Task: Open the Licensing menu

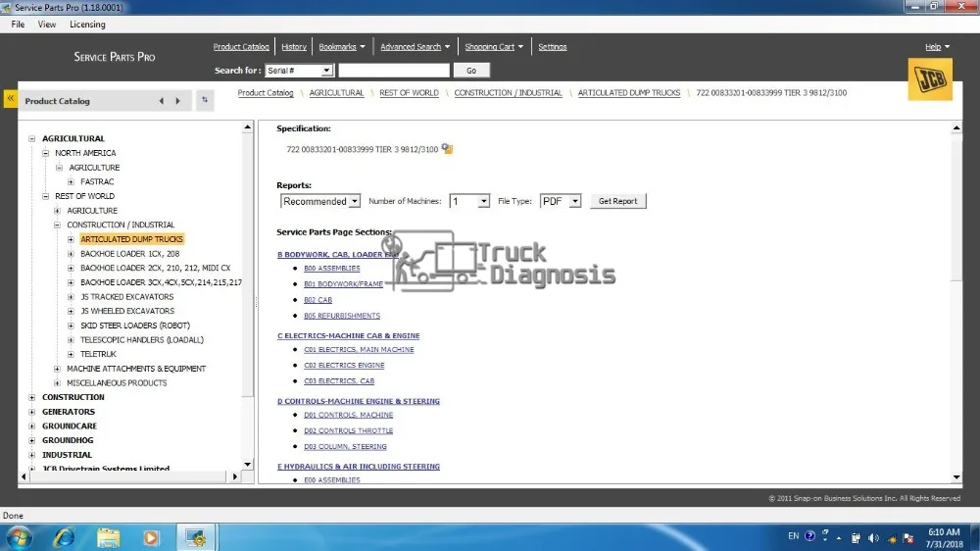Action: point(87,25)
